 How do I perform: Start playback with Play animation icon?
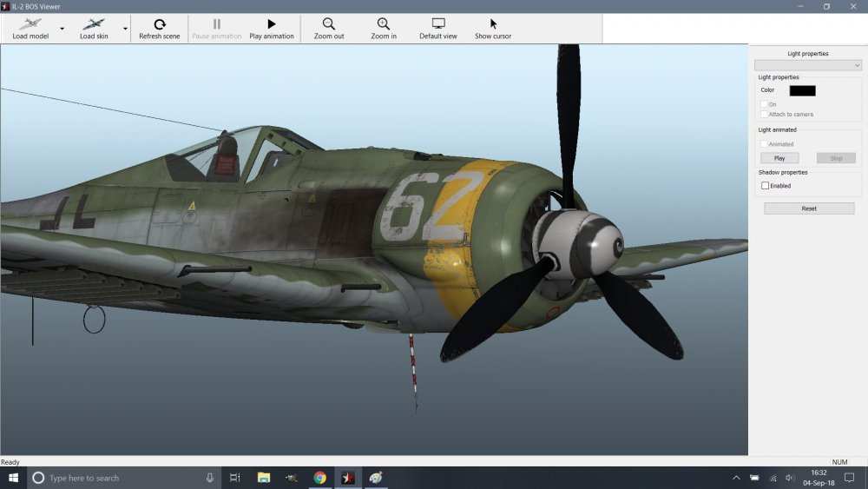point(271,24)
